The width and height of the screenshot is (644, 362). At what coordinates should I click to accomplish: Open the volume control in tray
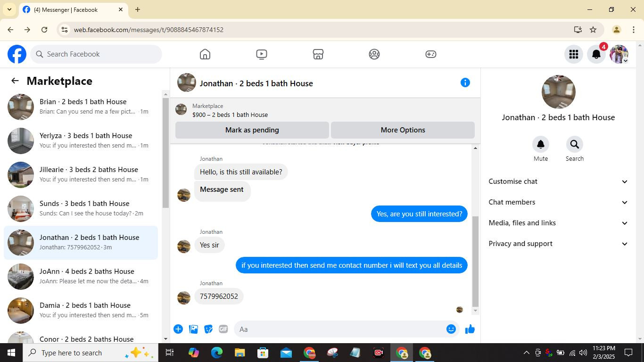(583, 353)
